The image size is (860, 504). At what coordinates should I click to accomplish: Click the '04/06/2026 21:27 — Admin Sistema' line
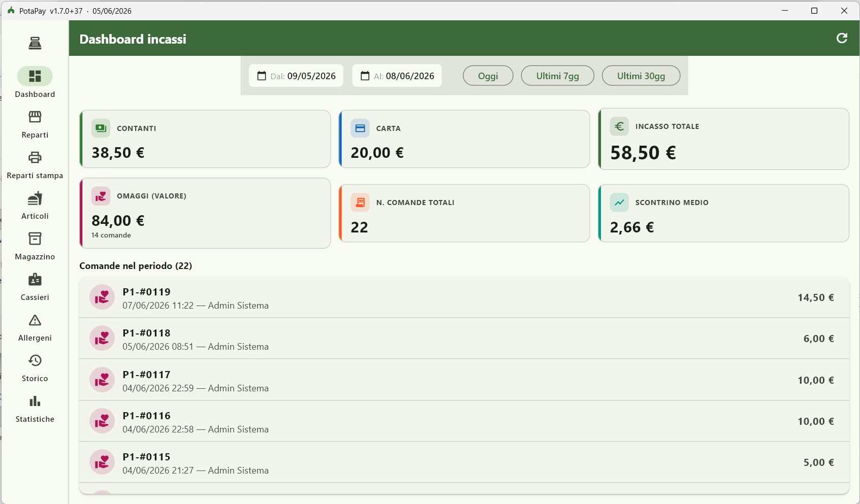tap(196, 471)
